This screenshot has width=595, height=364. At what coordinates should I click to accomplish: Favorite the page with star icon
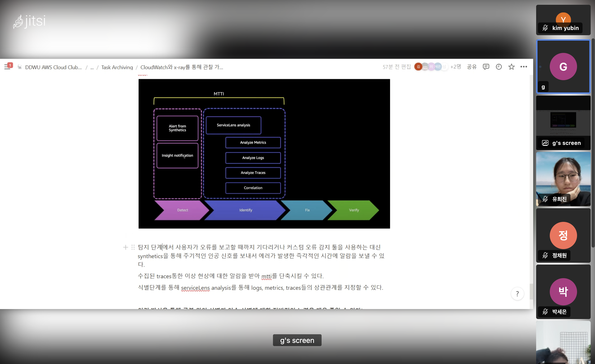[x=511, y=67]
